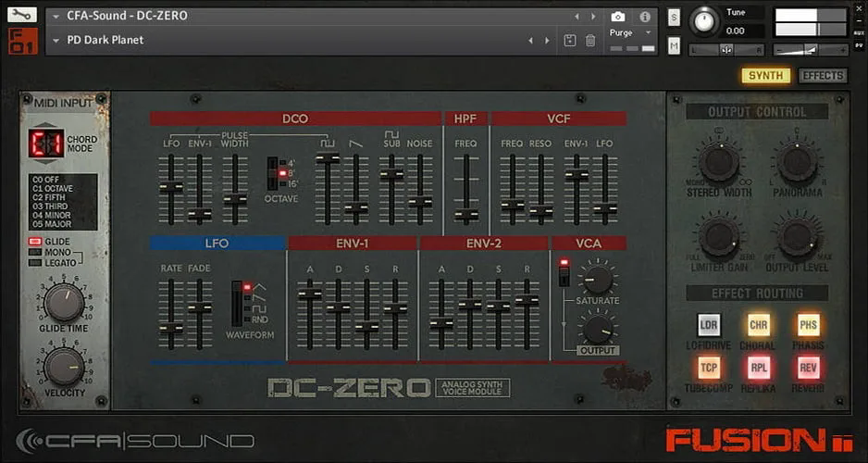
Task: Click the camera snapshot icon
Action: coord(618,17)
